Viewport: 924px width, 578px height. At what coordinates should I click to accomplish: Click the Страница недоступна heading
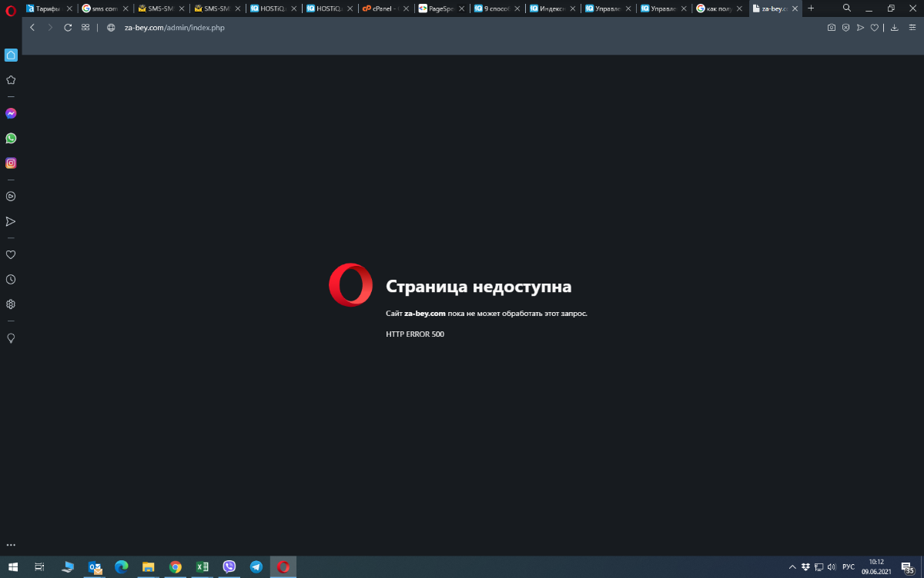click(478, 287)
